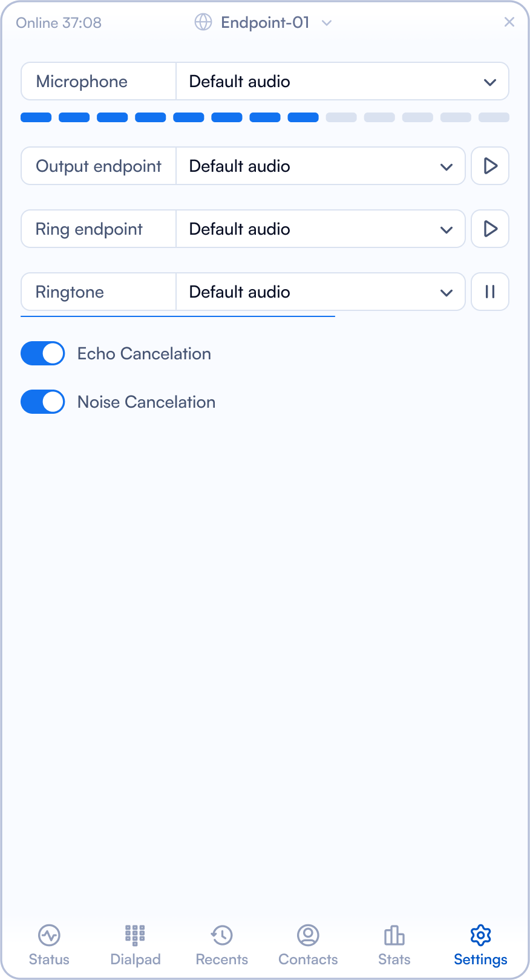Image resolution: width=530 pixels, height=980 pixels.
Task: Toggle Echo Cancelation switch
Action: pyautogui.click(x=42, y=353)
